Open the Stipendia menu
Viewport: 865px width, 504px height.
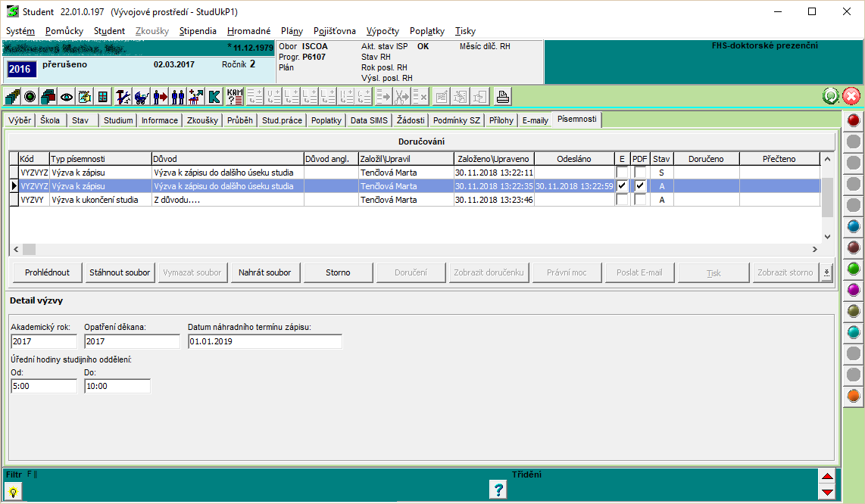[198, 31]
